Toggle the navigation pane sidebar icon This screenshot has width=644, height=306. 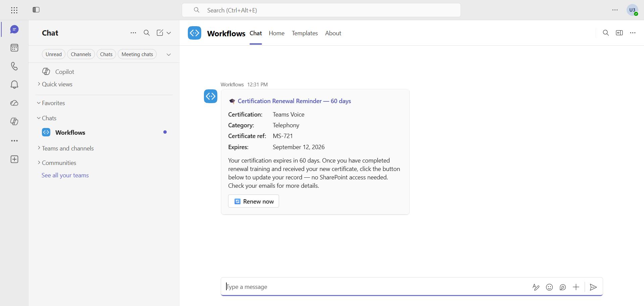(x=36, y=10)
